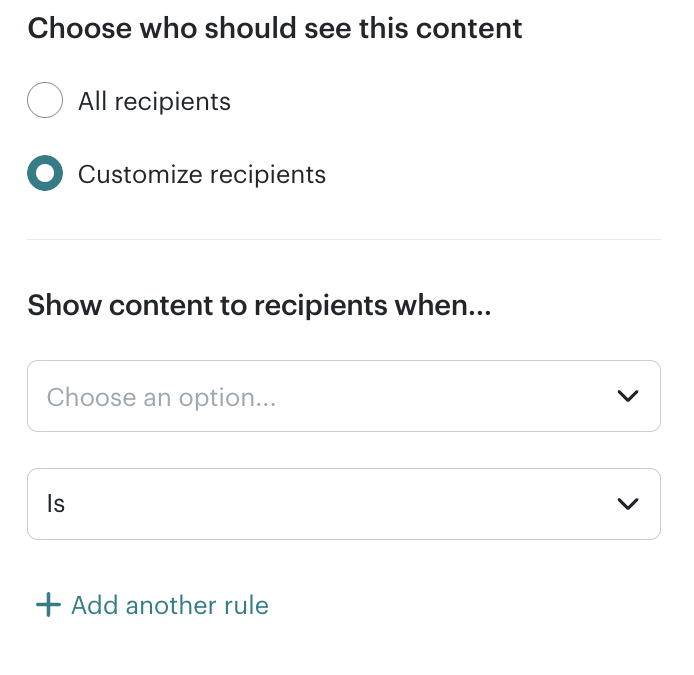Click the "Choose who should see this content" heading
Screen dimensions: 694x675
[275, 27]
